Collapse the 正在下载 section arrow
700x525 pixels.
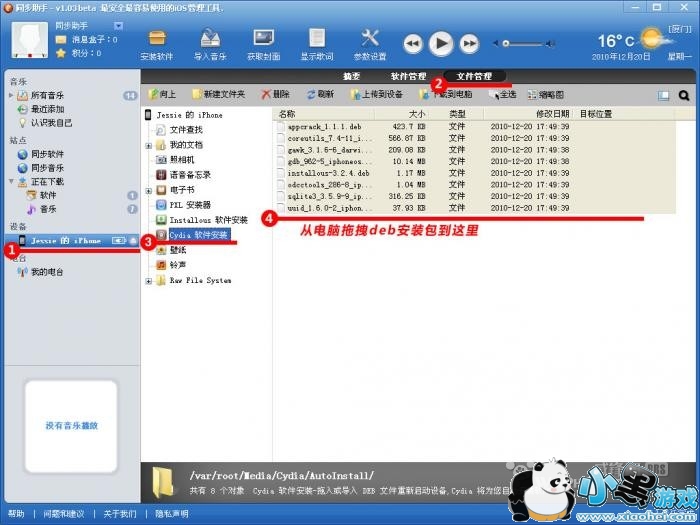pyautogui.click(x=11, y=181)
